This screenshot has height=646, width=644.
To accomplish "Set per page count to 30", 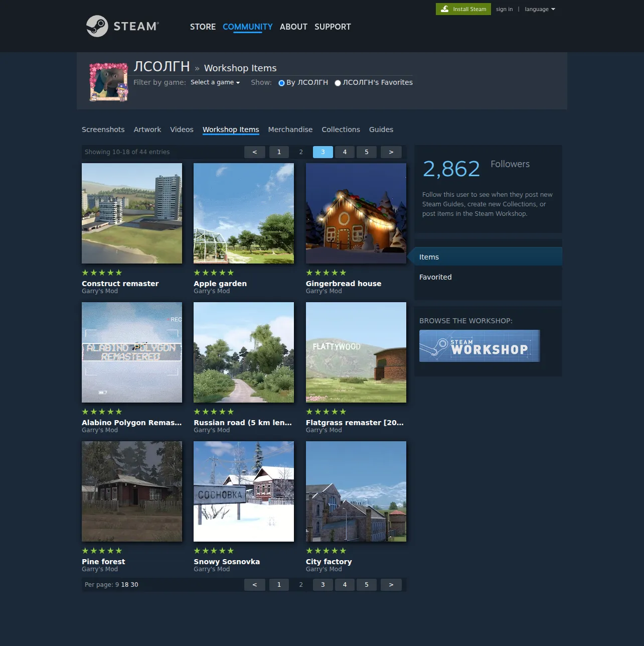I will tap(134, 585).
